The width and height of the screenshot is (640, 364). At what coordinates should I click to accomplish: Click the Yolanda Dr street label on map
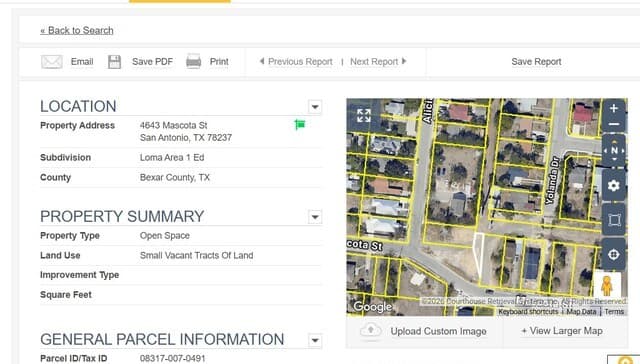[552, 180]
